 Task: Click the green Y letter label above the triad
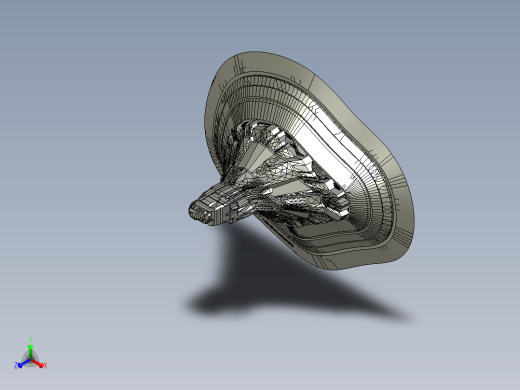(30, 340)
